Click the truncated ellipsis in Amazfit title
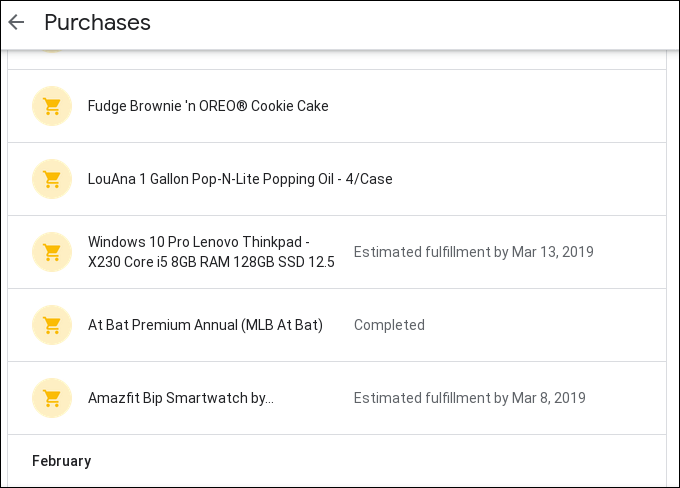Image resolution: width=680 pixels, height=488 pixels. point(269,399)
